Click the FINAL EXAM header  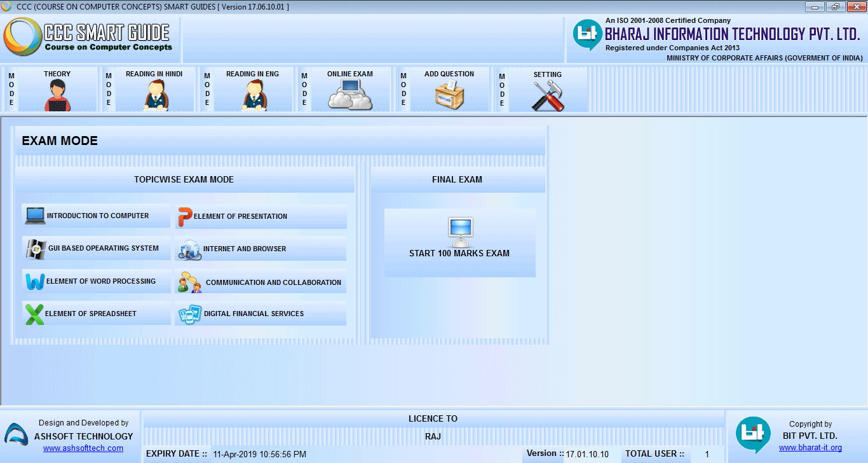tap(457, 180)
